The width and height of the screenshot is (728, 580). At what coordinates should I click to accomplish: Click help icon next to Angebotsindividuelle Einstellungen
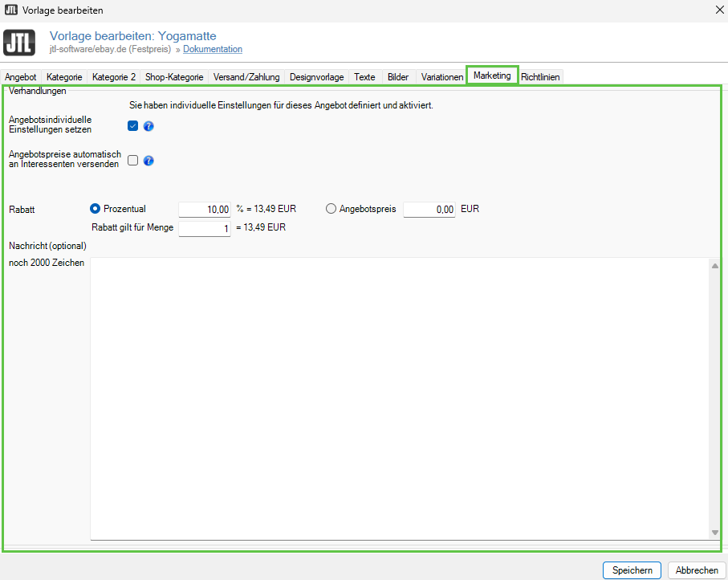pyautogui.click(x=148, y=126)
